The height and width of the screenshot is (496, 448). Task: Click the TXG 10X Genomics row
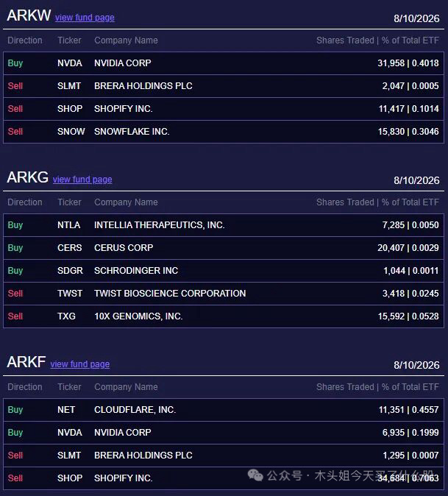(224, 316)
